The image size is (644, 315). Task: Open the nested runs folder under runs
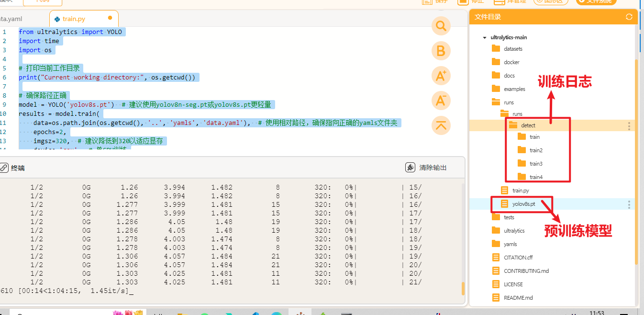click(x=517, y=114)
